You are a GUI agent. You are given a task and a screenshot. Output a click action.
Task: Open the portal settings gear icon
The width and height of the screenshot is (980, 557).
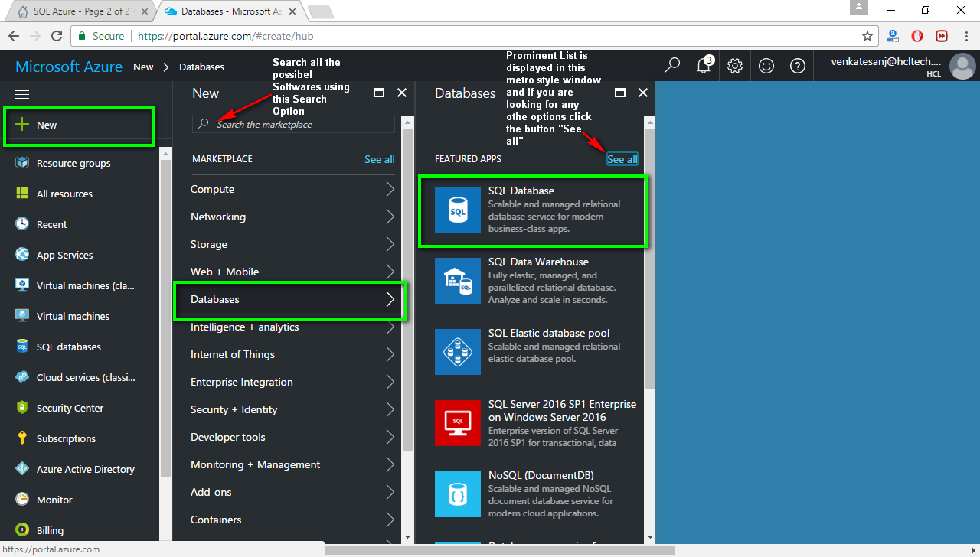point(734,66)
